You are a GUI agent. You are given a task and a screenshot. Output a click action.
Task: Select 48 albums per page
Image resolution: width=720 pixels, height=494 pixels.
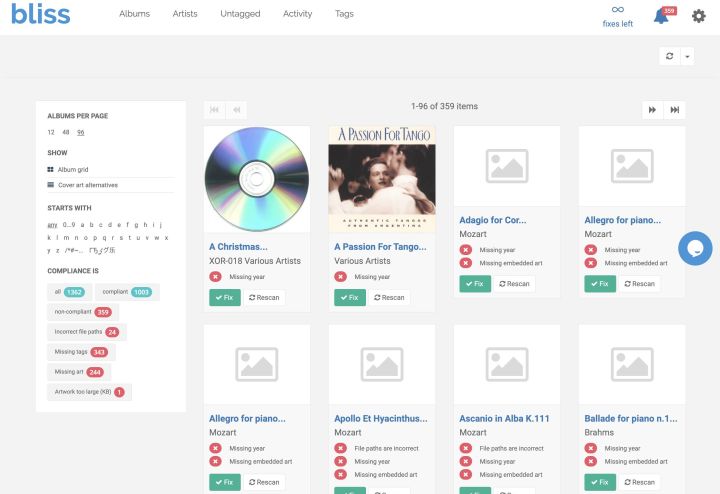65,132
